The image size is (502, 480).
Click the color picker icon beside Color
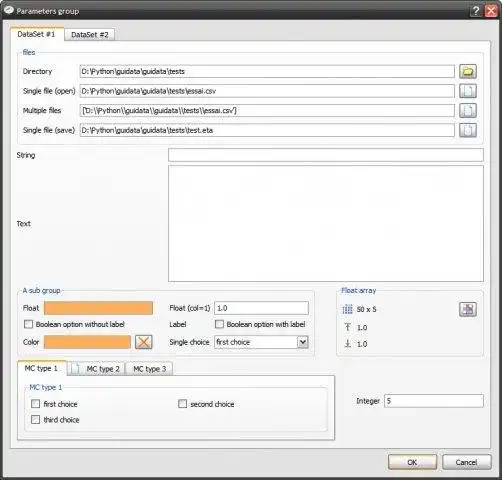point(144,342)
